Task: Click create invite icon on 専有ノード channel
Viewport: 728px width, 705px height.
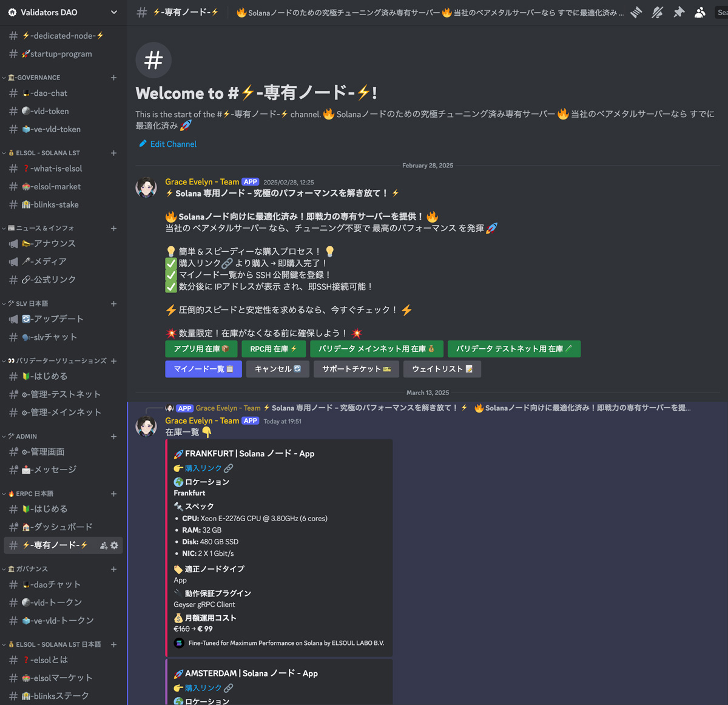Action: tap(104, 545)
